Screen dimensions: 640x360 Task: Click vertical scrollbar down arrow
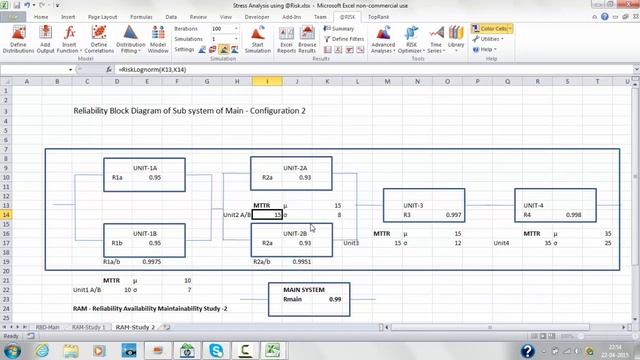click(x=635, y=320)
